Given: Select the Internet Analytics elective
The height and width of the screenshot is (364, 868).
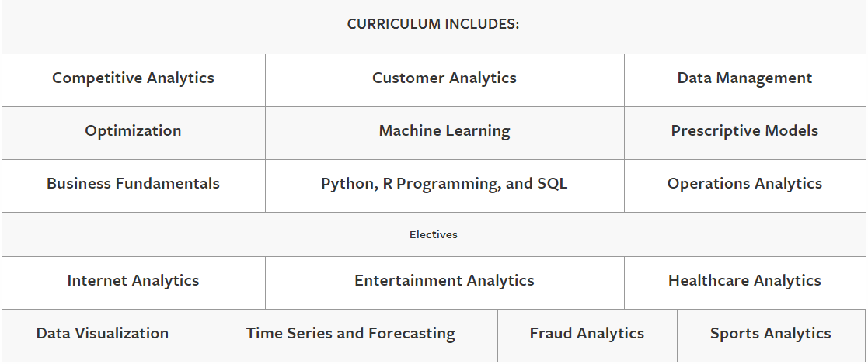Looking at the screenshot, I should (133, 281).
